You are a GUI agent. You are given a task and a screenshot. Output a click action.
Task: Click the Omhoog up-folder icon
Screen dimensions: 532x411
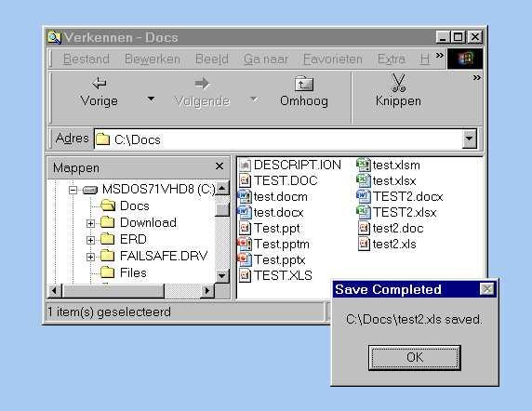[304, 84]
